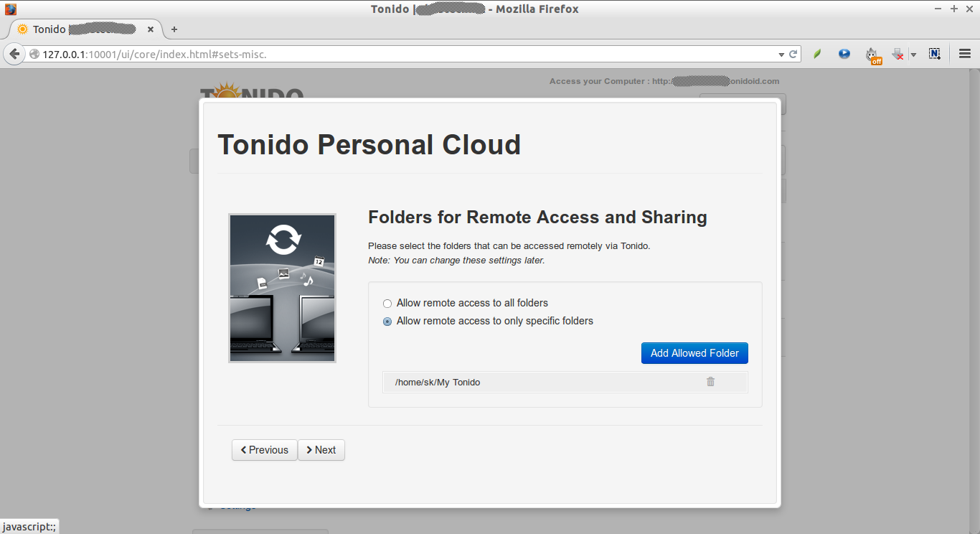The height and width of the screenshot is (534, 980).
Task: Focus the address bar URL field
Action: [x=409, y=54]
